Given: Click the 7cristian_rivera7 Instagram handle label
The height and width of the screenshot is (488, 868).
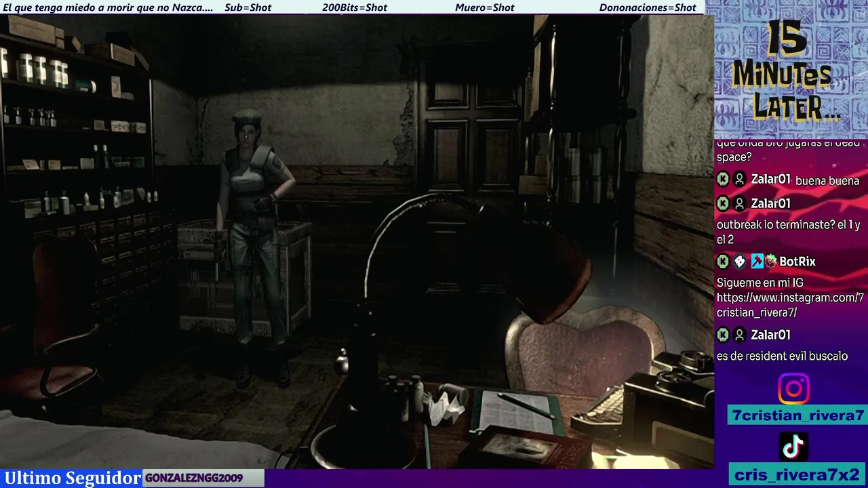Looking at the screenshot, I should [797, 415].
